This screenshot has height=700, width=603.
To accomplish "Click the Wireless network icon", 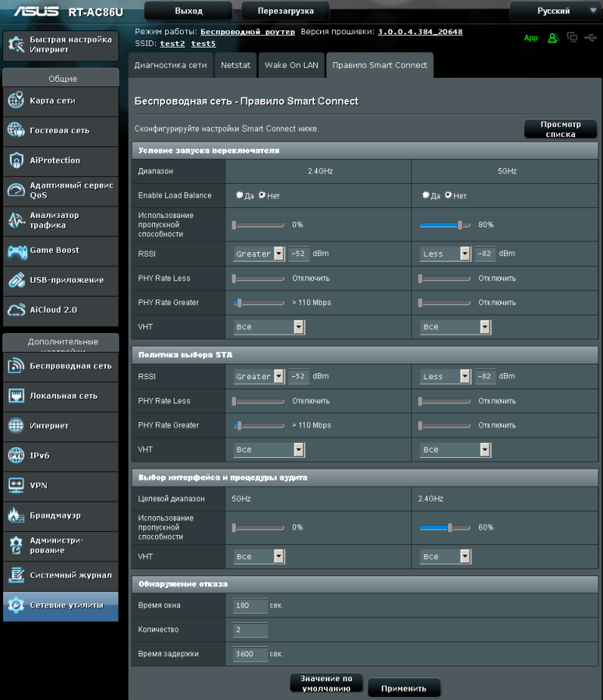I will [16, 366].
